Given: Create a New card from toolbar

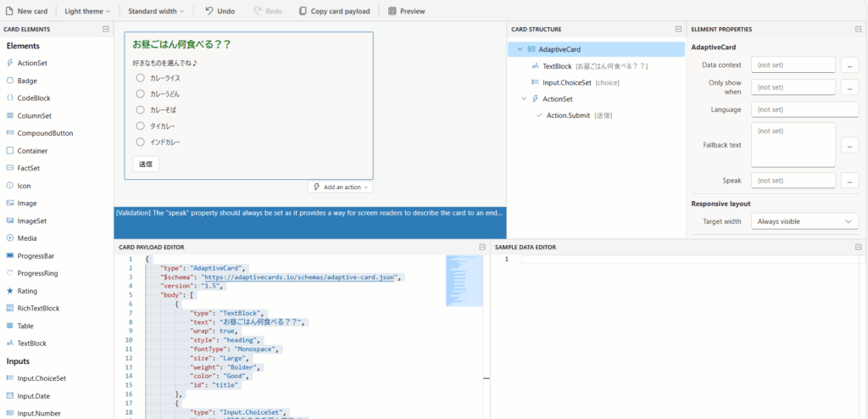Looking at the screenshot, I should [26, 11].
